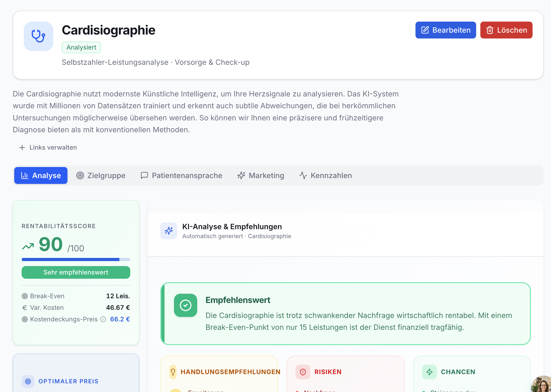Screen dimensions: 551x392
Task: Click the stethoscope service icon
Action: (x=38, y=36)
